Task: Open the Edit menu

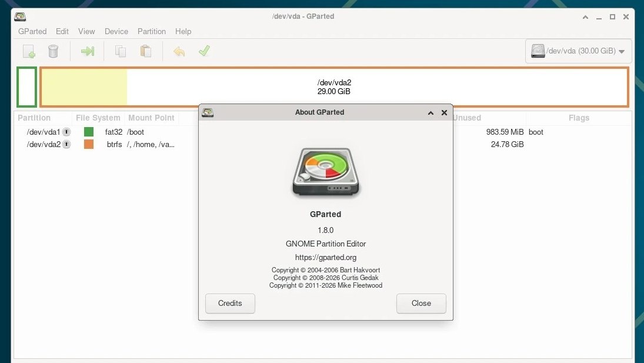Action: click(x=62, y=31)
